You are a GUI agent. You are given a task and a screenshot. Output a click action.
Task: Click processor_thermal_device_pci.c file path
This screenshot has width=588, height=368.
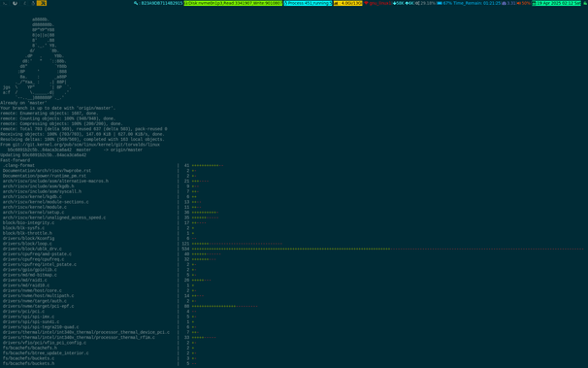[x=86, y=332]
